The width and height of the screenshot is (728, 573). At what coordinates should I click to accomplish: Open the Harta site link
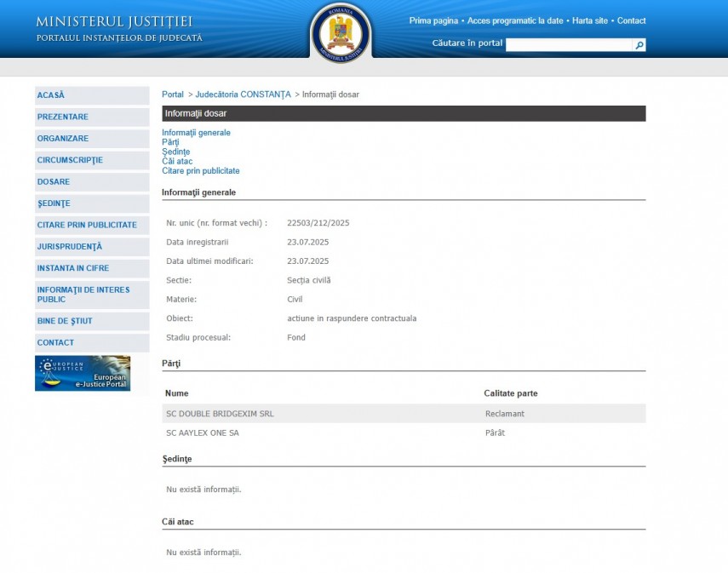coord(590,21)
